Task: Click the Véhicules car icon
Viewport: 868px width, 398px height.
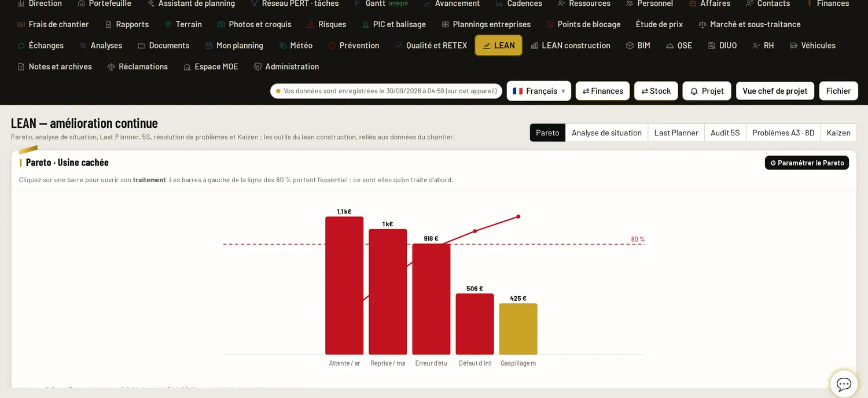Action: (794, 46)
